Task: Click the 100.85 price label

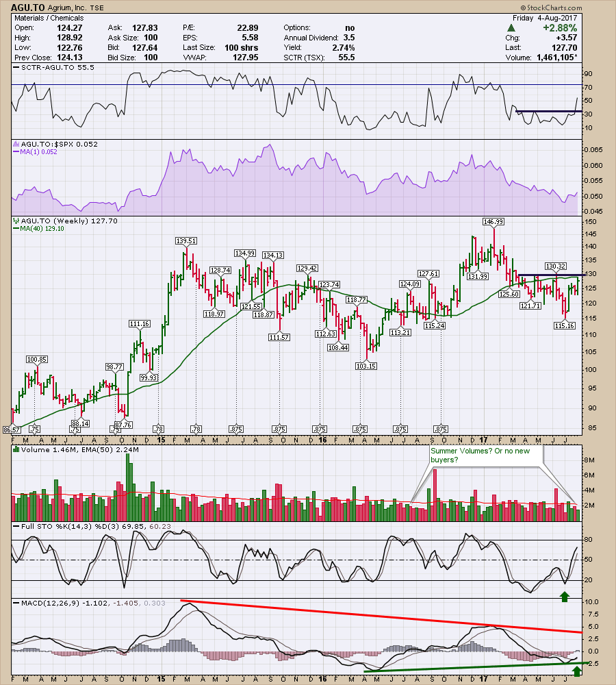Action: 37,359
